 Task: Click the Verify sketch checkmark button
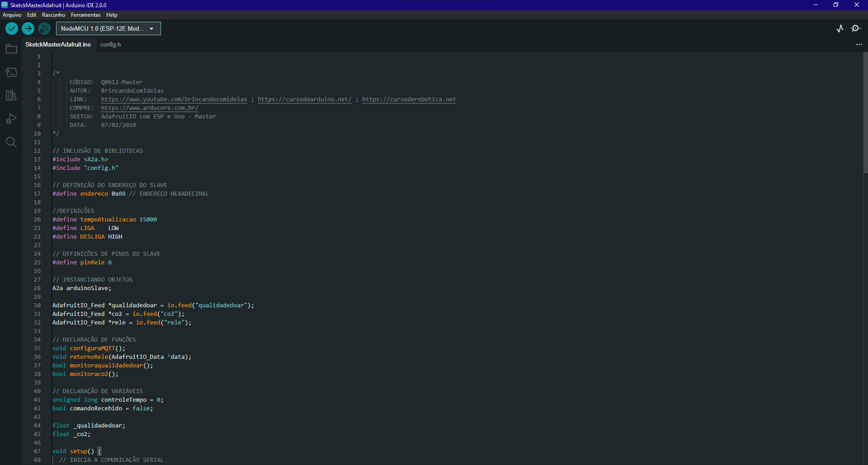[x=12, y=28]
